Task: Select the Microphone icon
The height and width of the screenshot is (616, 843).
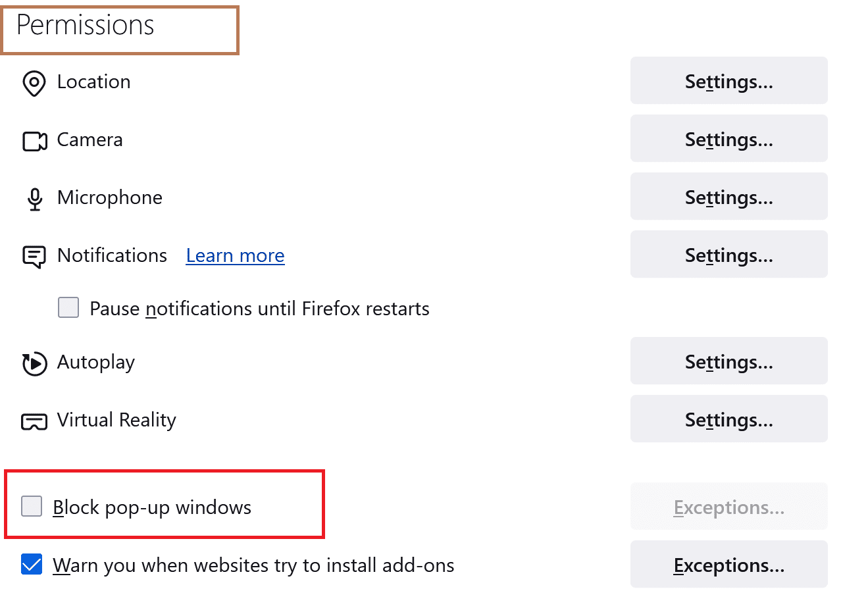Action: [x=34, y=198]
